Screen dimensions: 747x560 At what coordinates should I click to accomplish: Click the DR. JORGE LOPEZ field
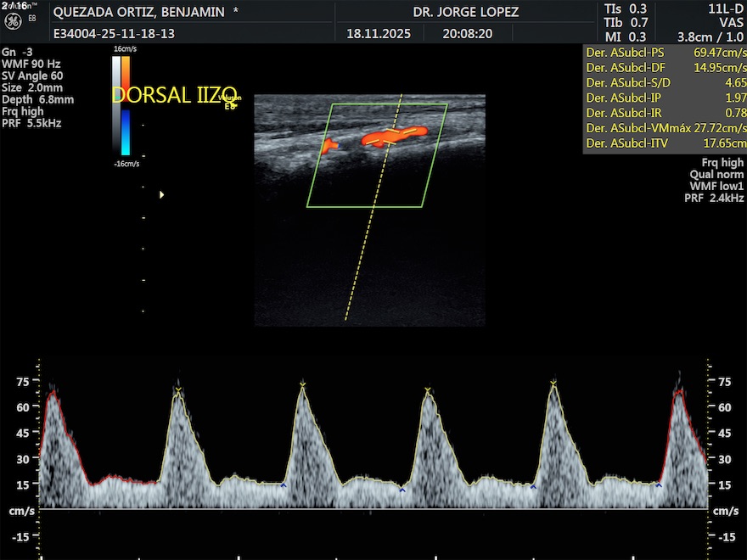click(x=466, y=13)
